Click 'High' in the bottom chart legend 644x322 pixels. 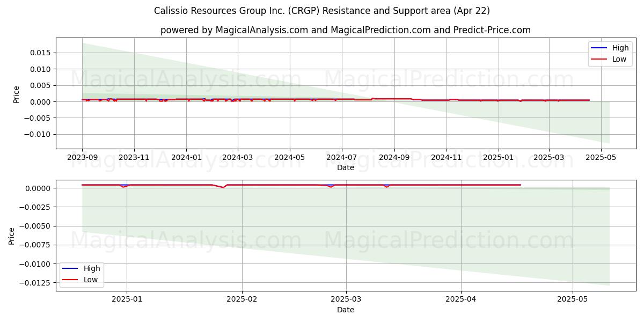pyautogui.click(x=92, y=268)
